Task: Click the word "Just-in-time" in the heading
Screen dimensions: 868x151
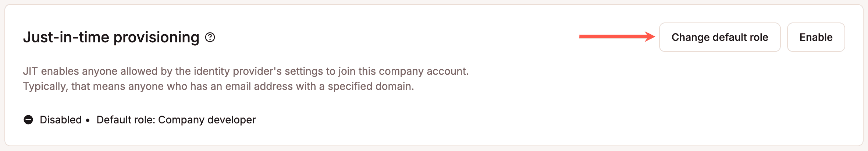Action: [66, 37]
